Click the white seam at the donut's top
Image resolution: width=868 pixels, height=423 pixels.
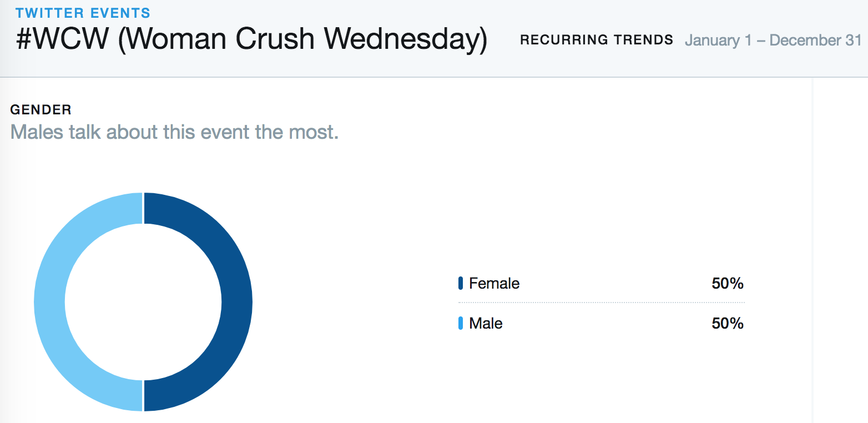pyautogui.click(x=143, y=208)
